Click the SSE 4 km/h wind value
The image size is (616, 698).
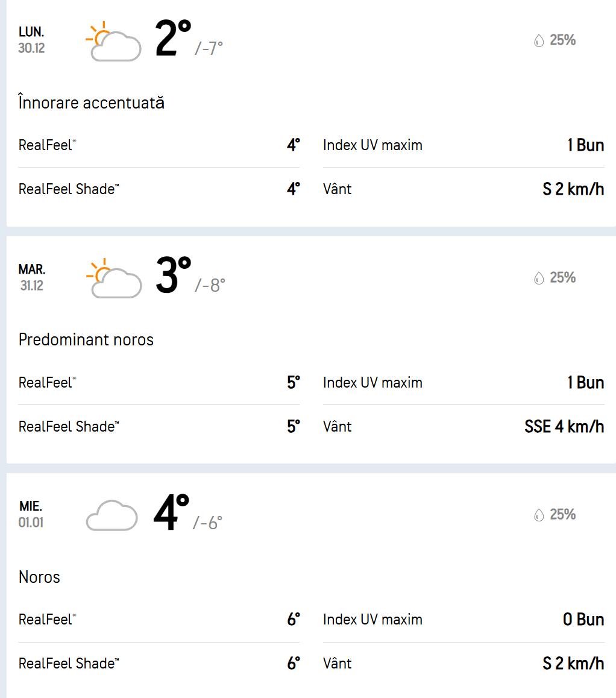pos(564,427)
